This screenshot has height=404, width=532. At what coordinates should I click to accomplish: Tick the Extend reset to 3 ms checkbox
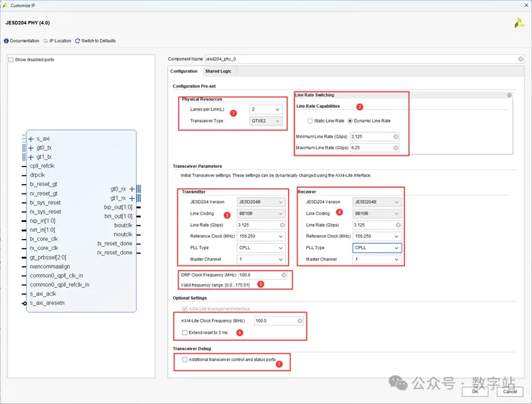click(185, 333)
